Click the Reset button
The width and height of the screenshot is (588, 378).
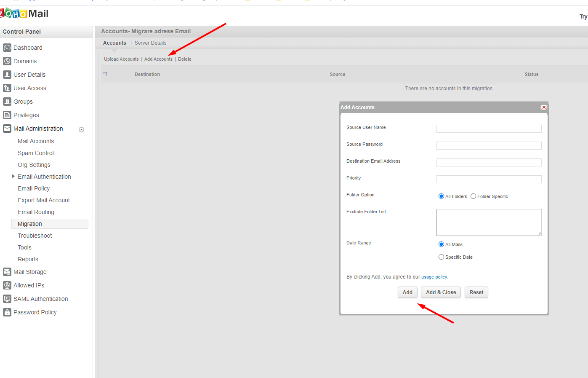[476, 292]
